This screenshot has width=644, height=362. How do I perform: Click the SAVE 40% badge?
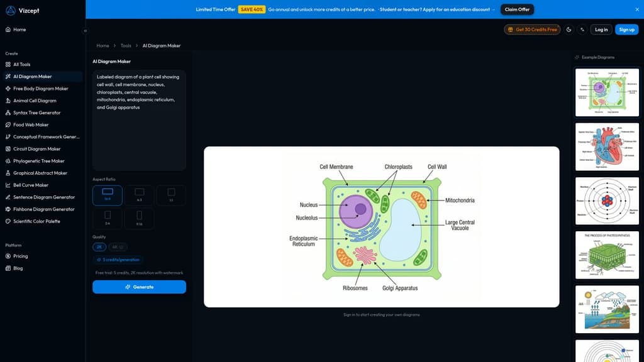point(252,9)
